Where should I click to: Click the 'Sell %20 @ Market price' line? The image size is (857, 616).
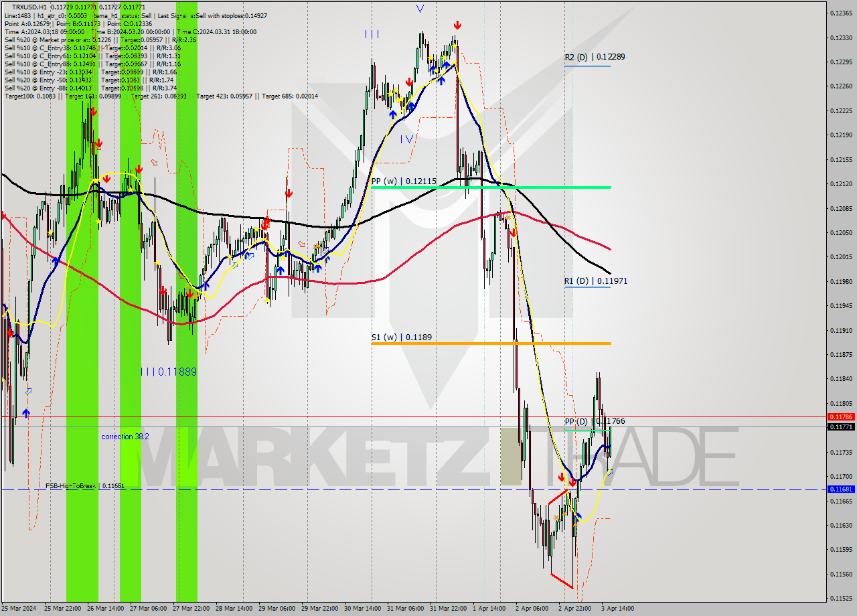pos(100,40)
